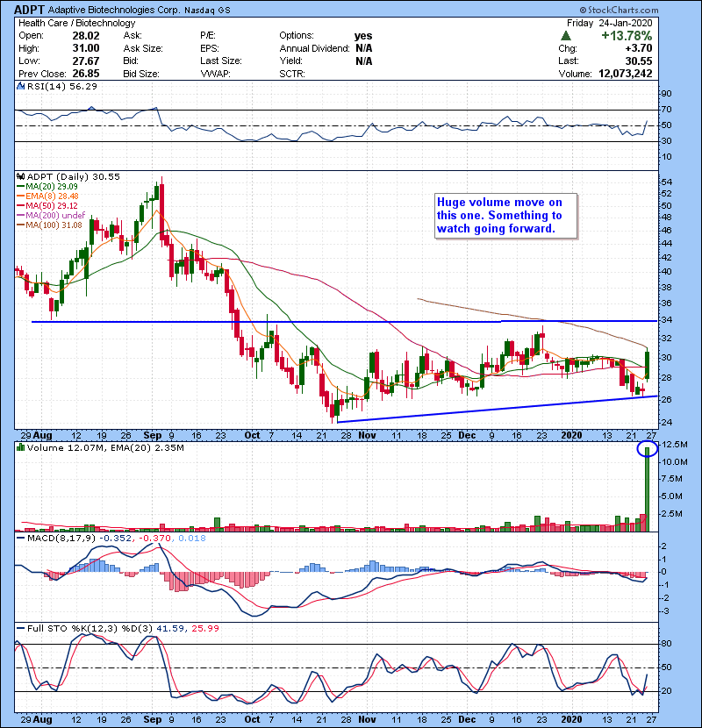This screenshot has height=728, width=702.
Task: Click the RSI(14) 56.29 panel label
Action: 61,86
